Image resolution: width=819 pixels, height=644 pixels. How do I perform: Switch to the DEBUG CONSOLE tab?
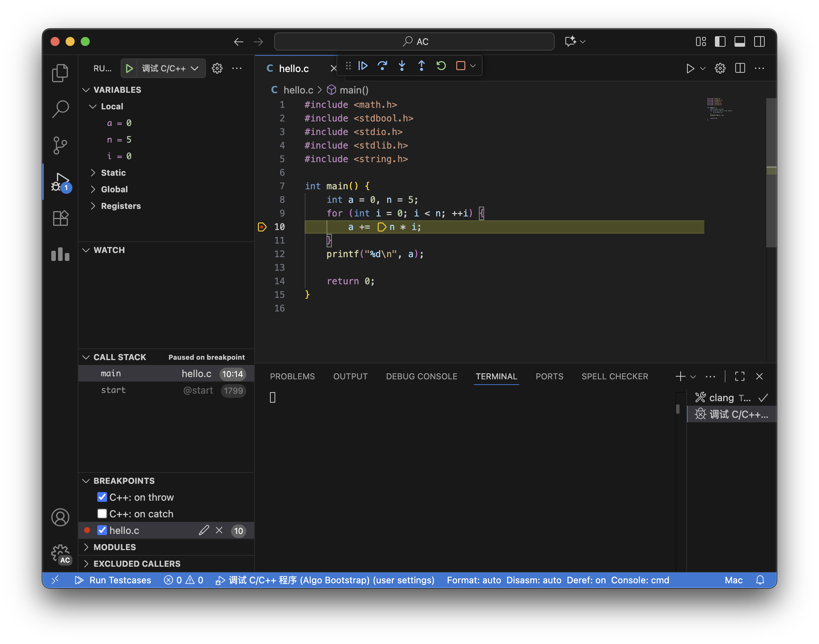(422, 376)
